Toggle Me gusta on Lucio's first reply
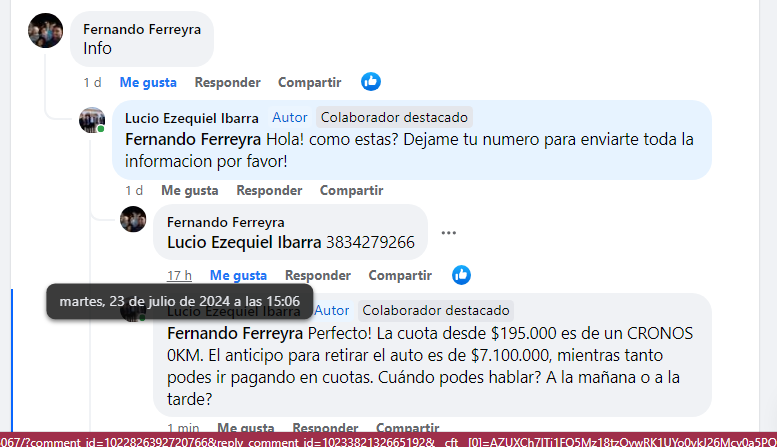The image size is (777, 447). pos(190,190)
